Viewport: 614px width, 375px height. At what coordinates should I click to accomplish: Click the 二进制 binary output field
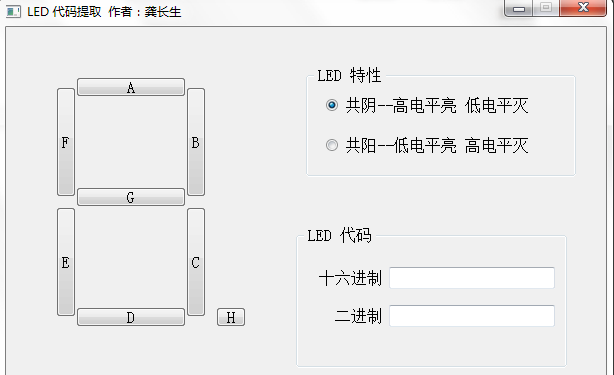[x=472, y=316]
